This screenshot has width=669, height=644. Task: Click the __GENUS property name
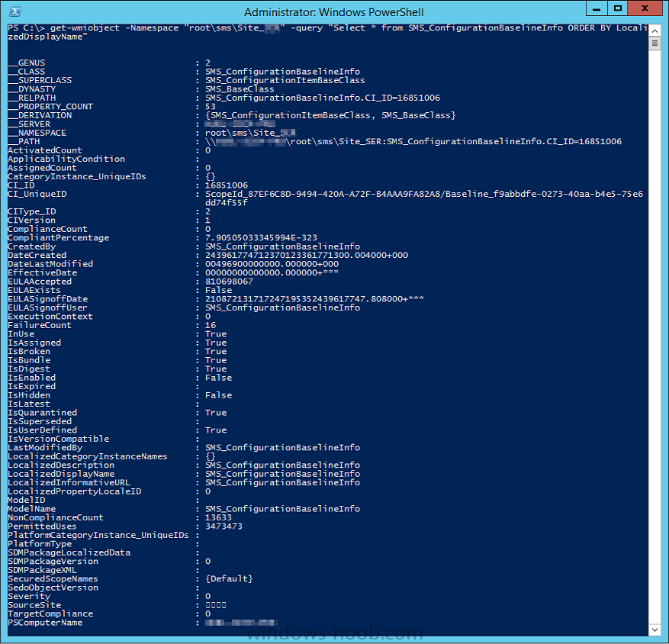coord(27,63)
